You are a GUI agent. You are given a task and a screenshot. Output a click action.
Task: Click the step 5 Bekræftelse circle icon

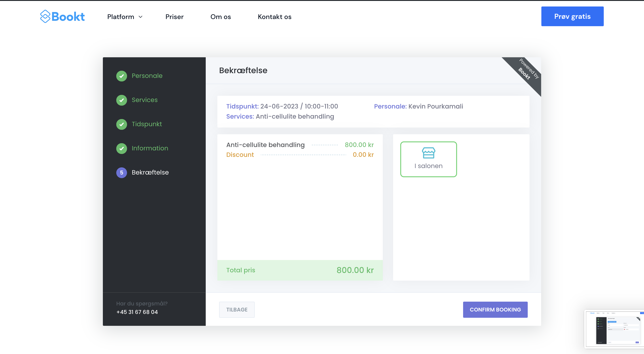(x=121, y=173)
